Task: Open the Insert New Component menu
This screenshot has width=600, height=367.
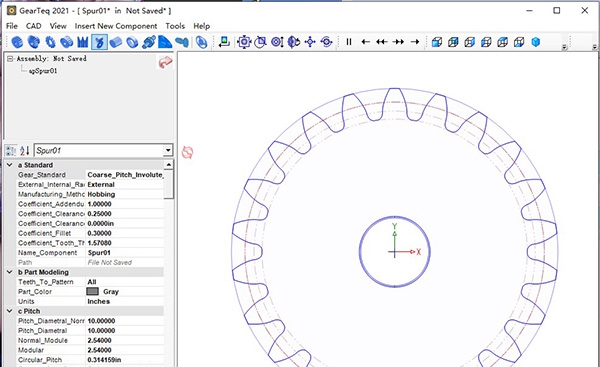Action: tap(116, 26)
